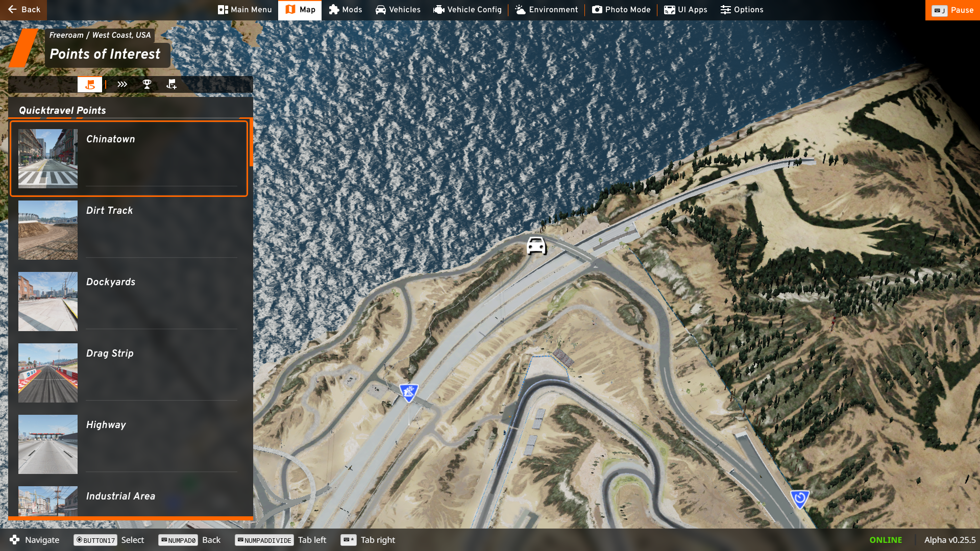Open the Environment tab
This screenshot has height=551, width=980.
pyautogui.click(x=546, y=10)
